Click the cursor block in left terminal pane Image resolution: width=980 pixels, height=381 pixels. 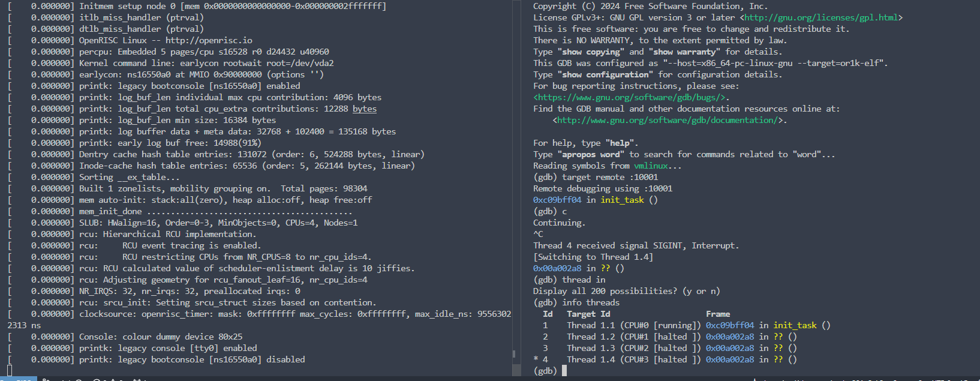[x=10, y=371]
